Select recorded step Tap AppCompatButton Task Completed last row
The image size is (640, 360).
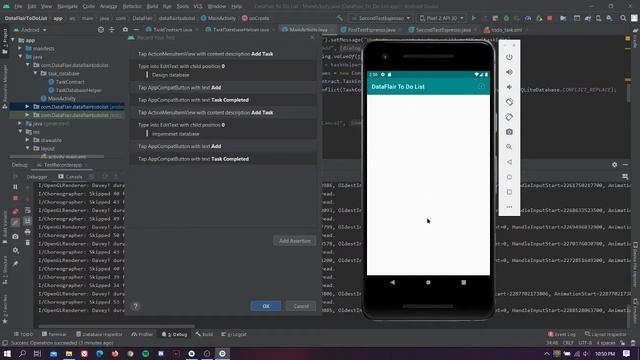(223, 159)
